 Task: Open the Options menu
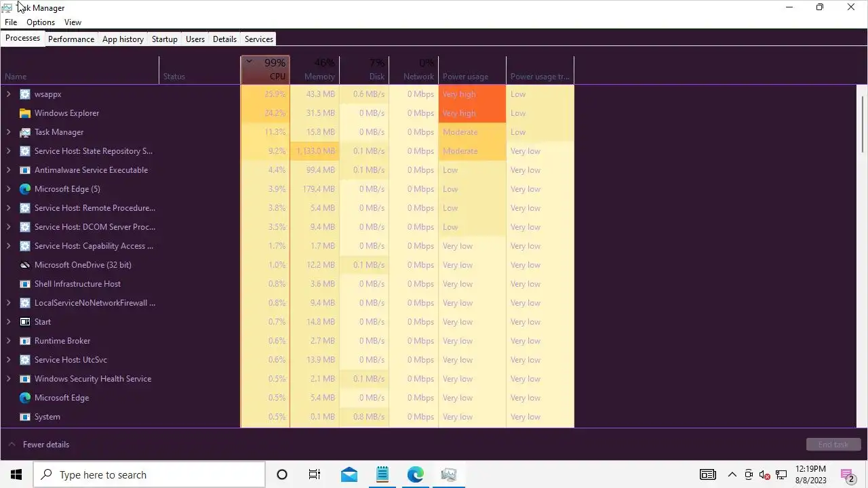click(x=41, y=22)
